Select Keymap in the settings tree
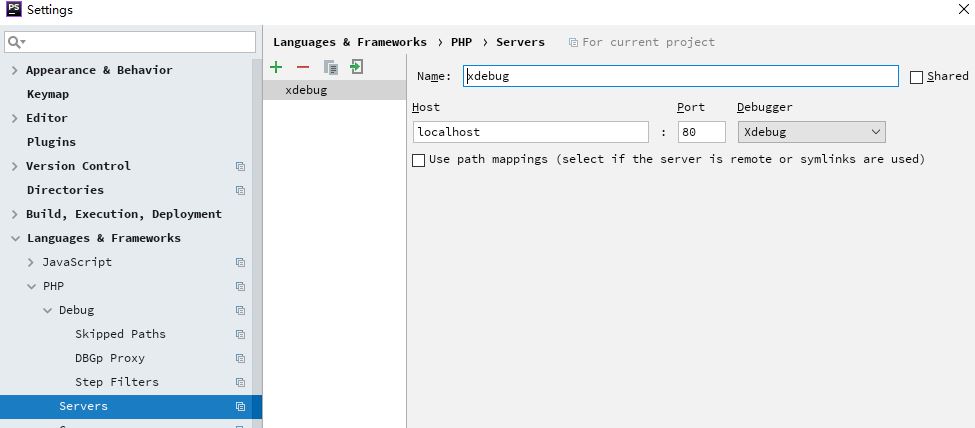 pyautogui.click(x=48, y=94)
